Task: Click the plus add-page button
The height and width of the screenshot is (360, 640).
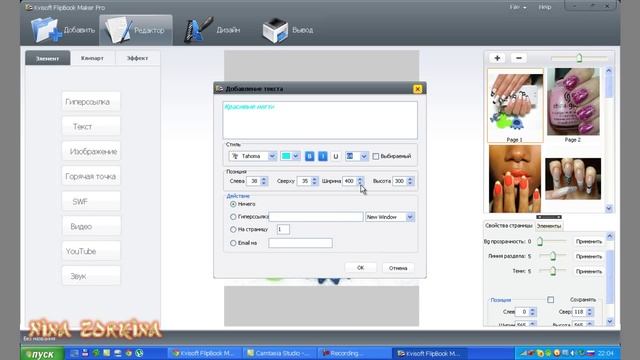Action: 497,58
